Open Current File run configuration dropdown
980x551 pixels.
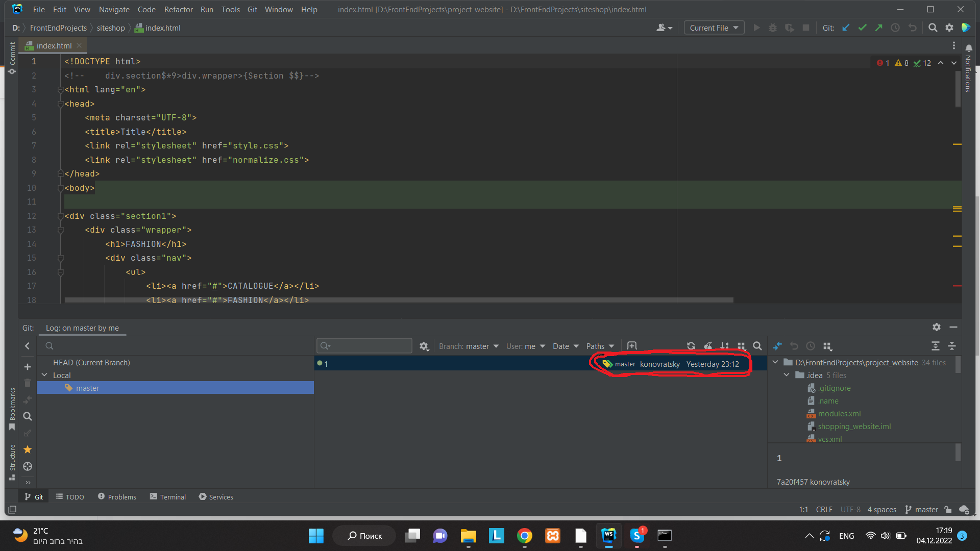tap(714, 28)
